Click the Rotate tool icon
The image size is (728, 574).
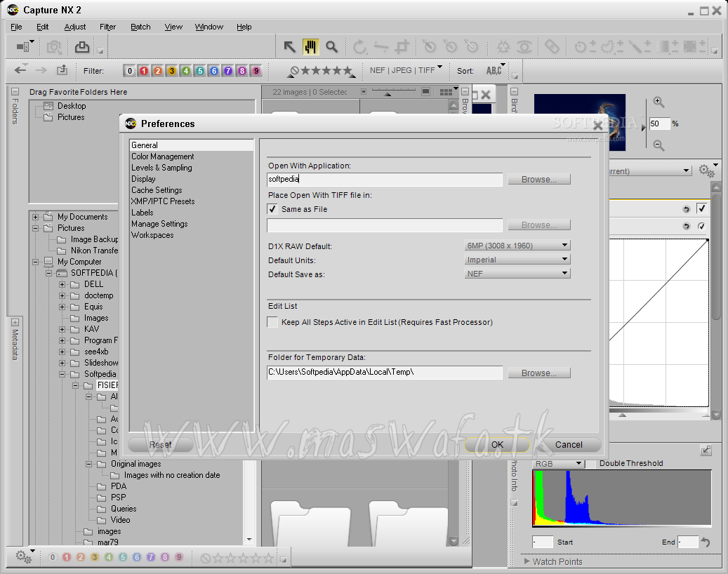click(x=359, y=46)
